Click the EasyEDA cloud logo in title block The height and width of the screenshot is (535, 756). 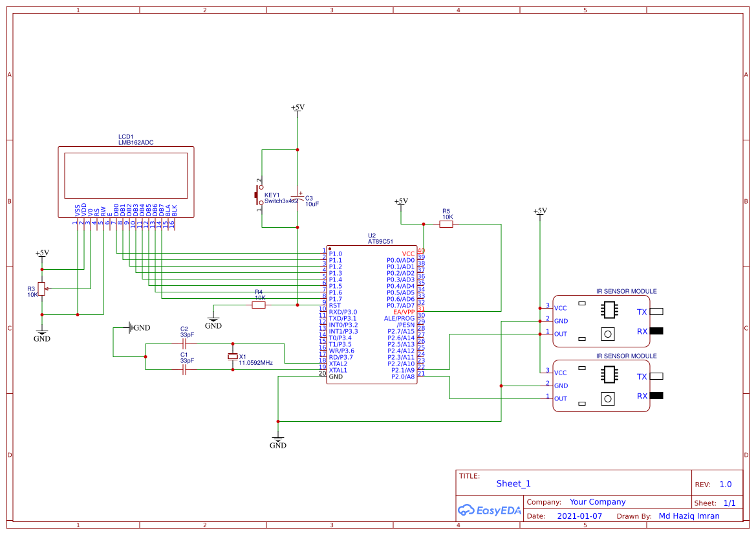point(467,510)
